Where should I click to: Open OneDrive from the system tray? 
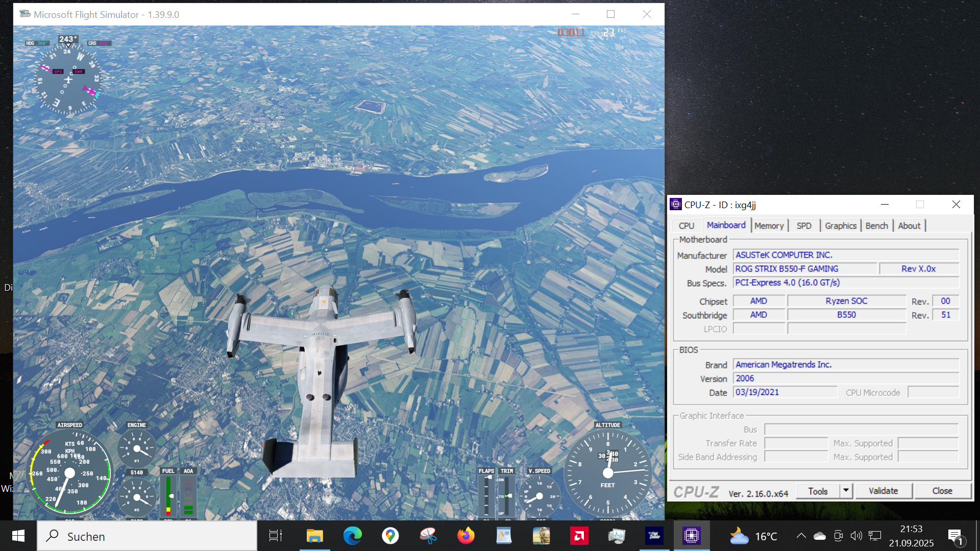(x=820, y=536)
